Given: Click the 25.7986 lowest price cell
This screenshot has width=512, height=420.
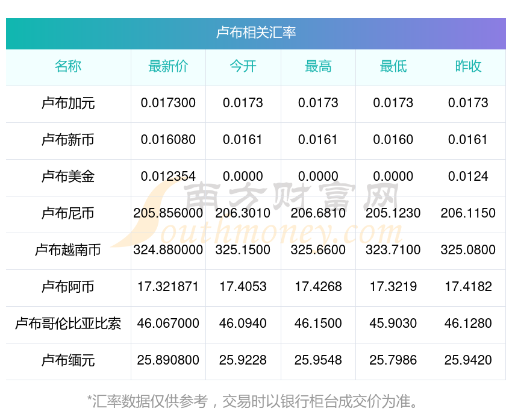Looking at the screenshot, I should pyautogui.click(x=393, y=360).
